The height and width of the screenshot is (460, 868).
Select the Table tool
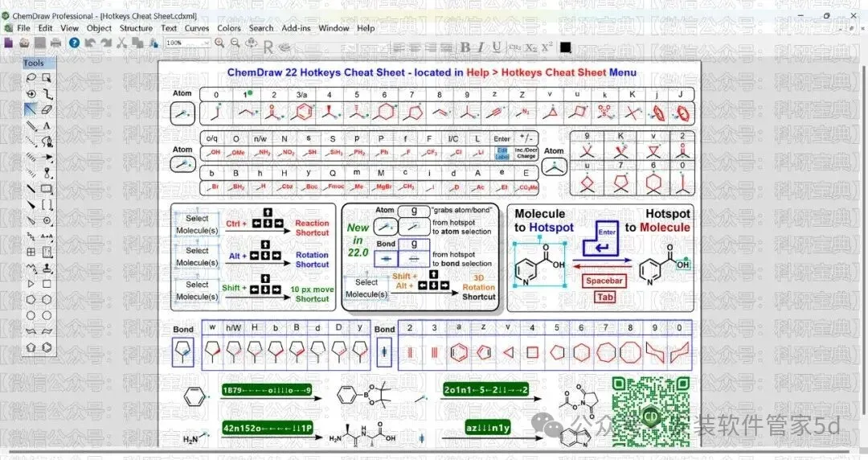(31, 253)
